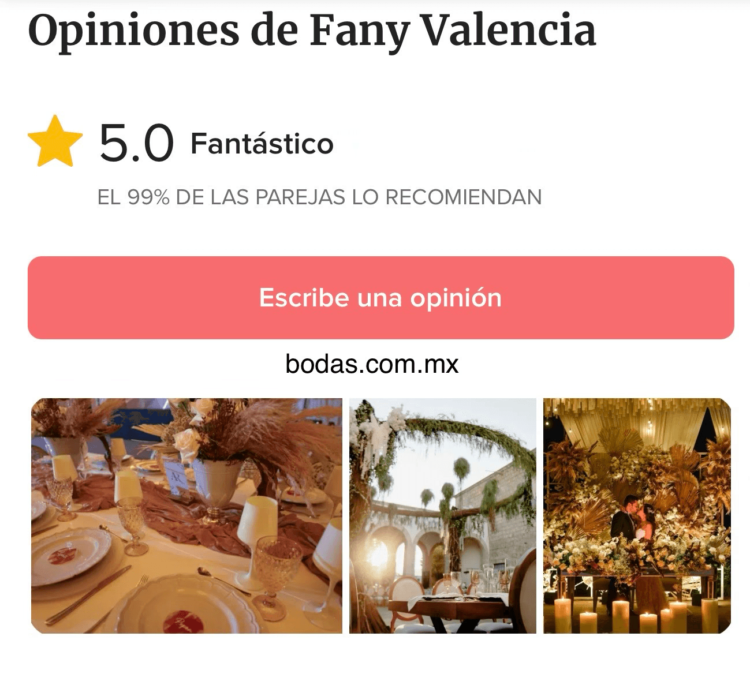Click the Fantástico rating label

point(262,144)
